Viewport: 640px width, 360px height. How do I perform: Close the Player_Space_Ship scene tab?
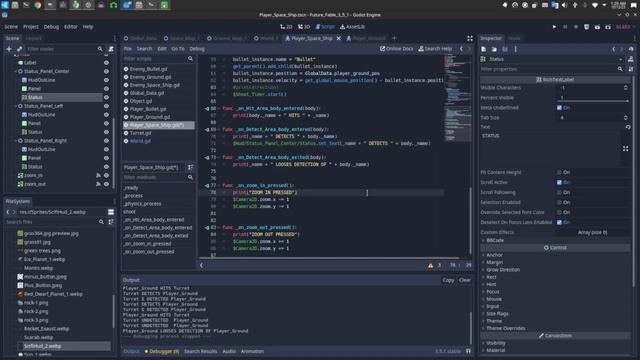[338, 38]
